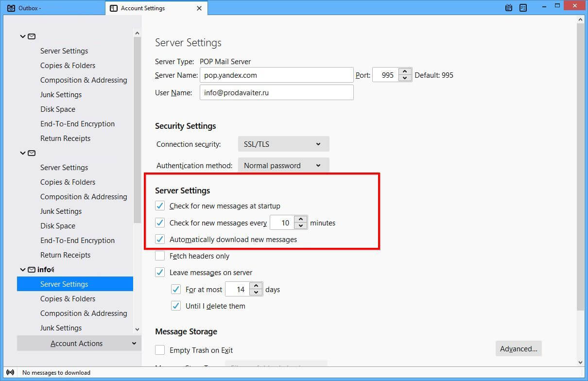Viewport: 588px width, 381px height.
Task: Click the main pane scrollbar up arrow
Action: point(580,19)
